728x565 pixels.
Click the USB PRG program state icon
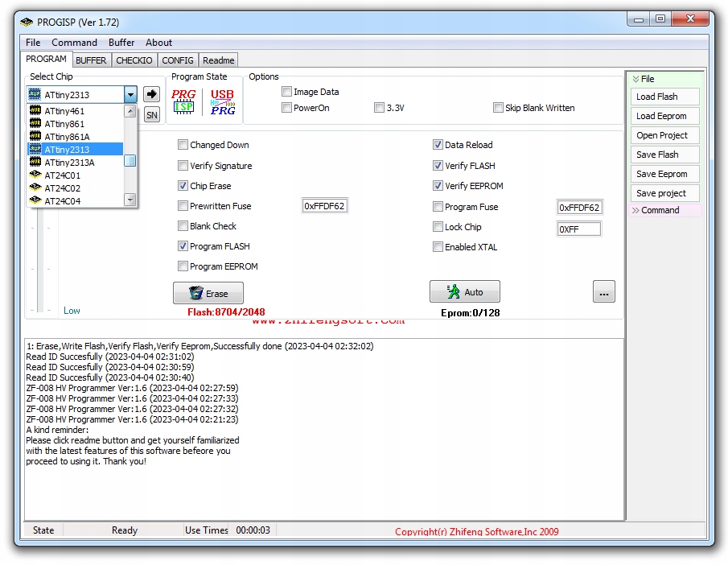click(222, 101)
